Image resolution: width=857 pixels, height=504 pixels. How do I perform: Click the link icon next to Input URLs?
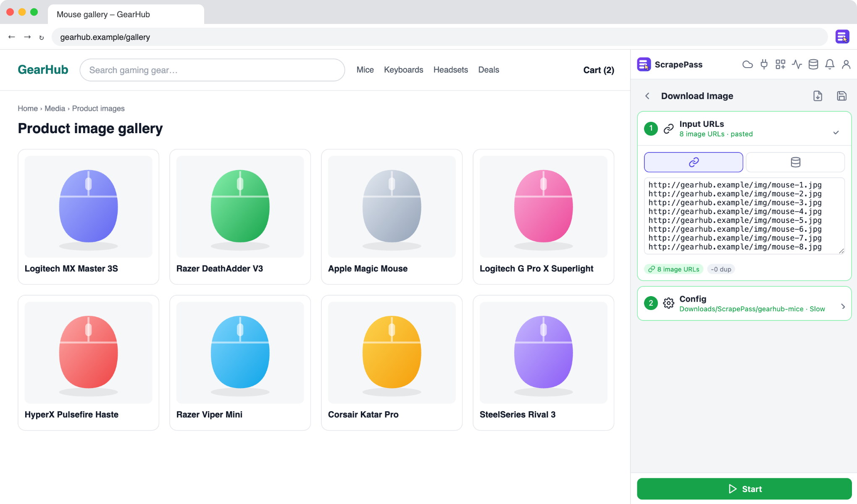click(669, 129)
